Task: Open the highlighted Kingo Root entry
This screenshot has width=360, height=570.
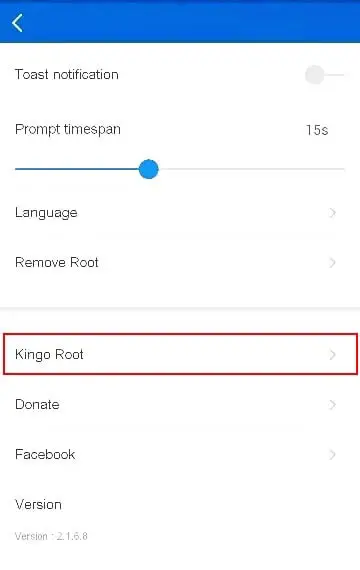Action: [x=180, y=354]
